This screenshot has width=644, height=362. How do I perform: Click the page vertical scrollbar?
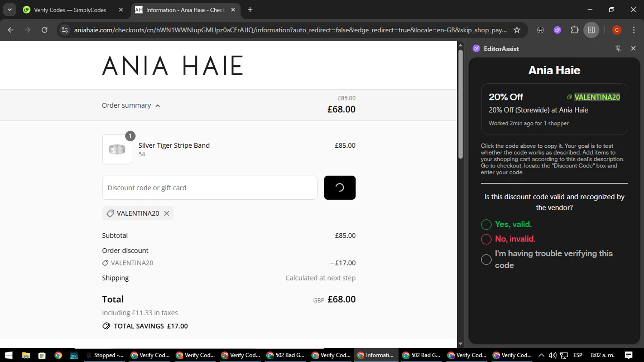pos(460,104)
